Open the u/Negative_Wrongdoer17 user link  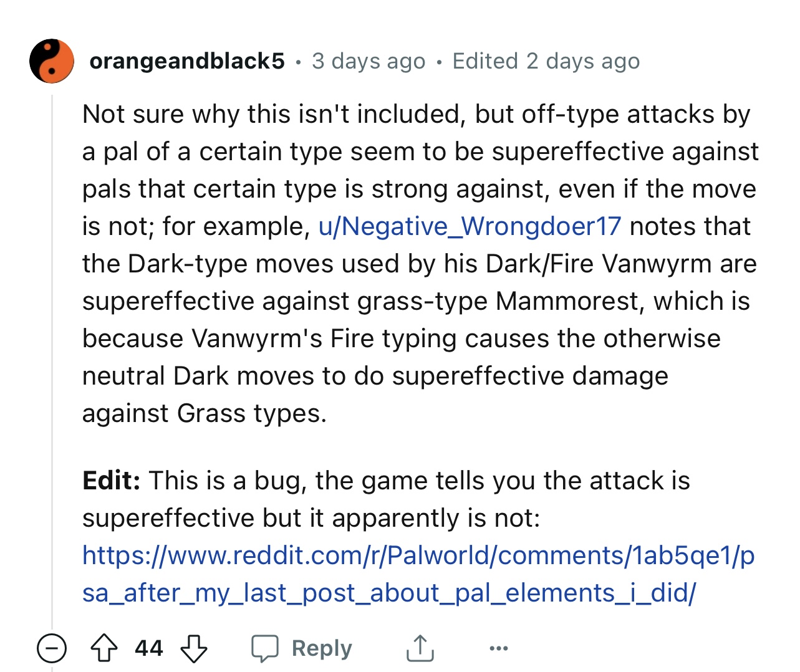coord(470,226)
